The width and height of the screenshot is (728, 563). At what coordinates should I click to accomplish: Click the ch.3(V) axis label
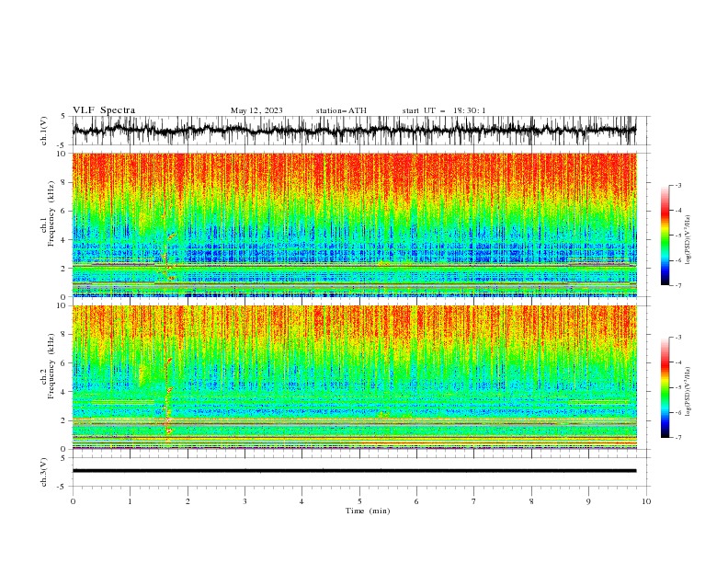click(x=44, y=472)
